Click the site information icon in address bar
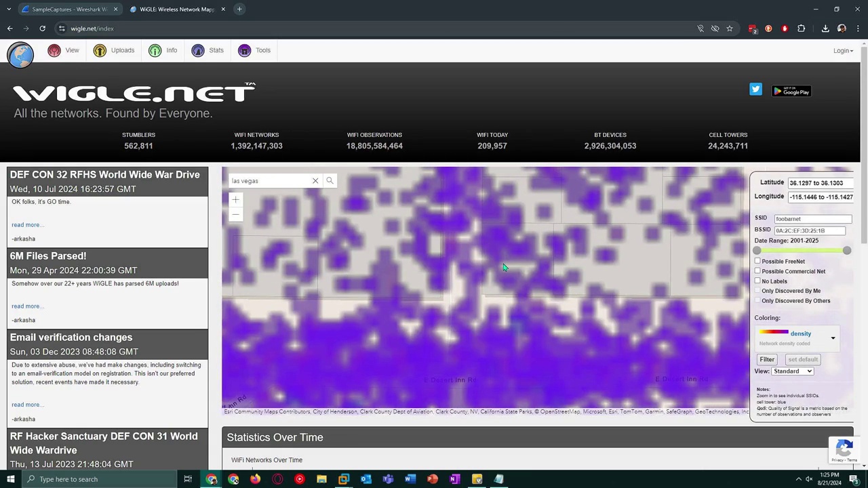The image size is (868, 488). point(62,28)
